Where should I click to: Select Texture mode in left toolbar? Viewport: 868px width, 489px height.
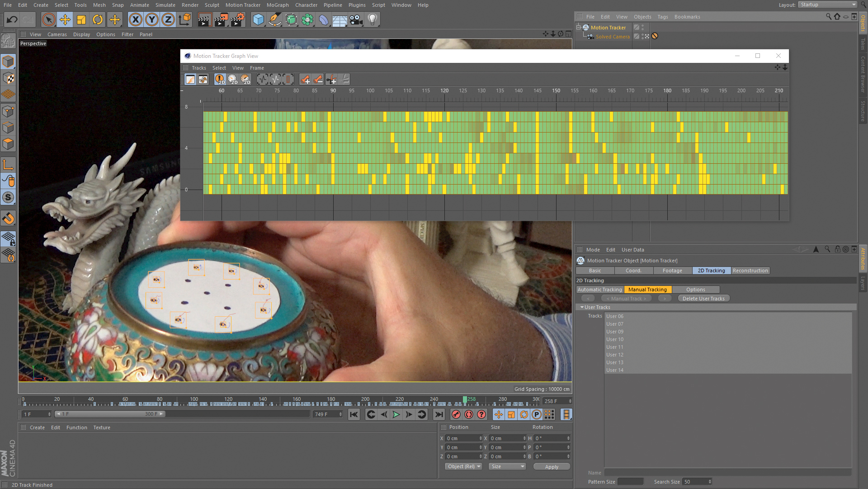(8, 78)
